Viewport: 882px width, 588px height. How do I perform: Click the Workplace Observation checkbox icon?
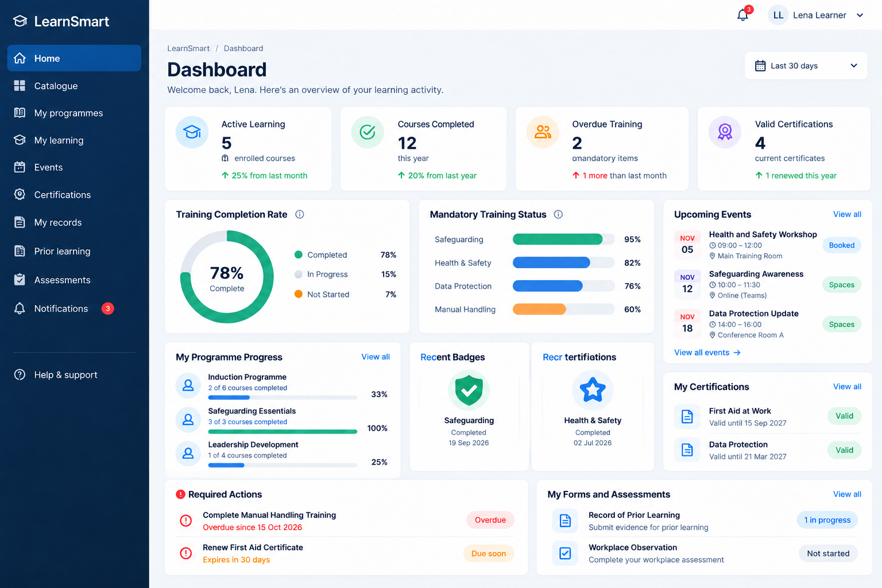point(565,554)
